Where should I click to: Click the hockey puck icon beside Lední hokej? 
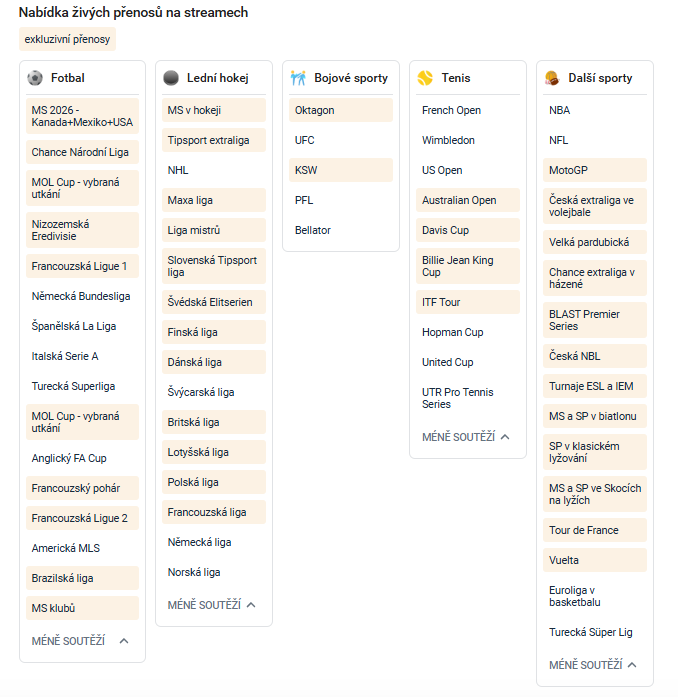coord(171,78)
